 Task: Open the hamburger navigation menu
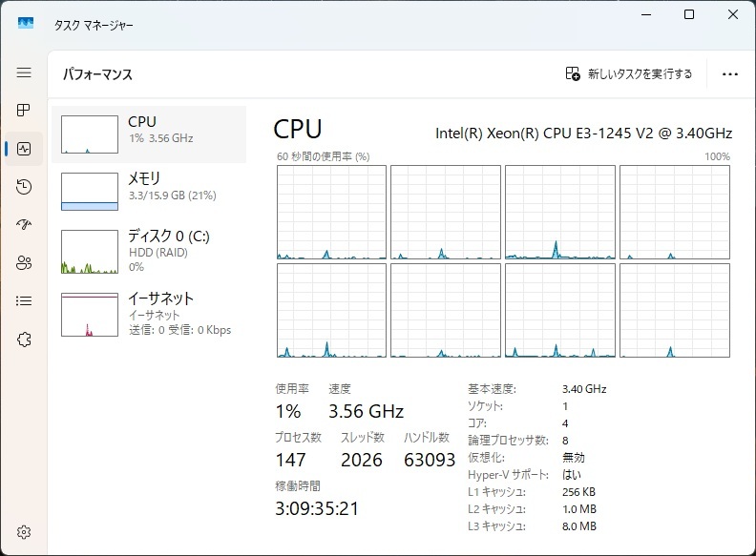(x=24, y=72)
